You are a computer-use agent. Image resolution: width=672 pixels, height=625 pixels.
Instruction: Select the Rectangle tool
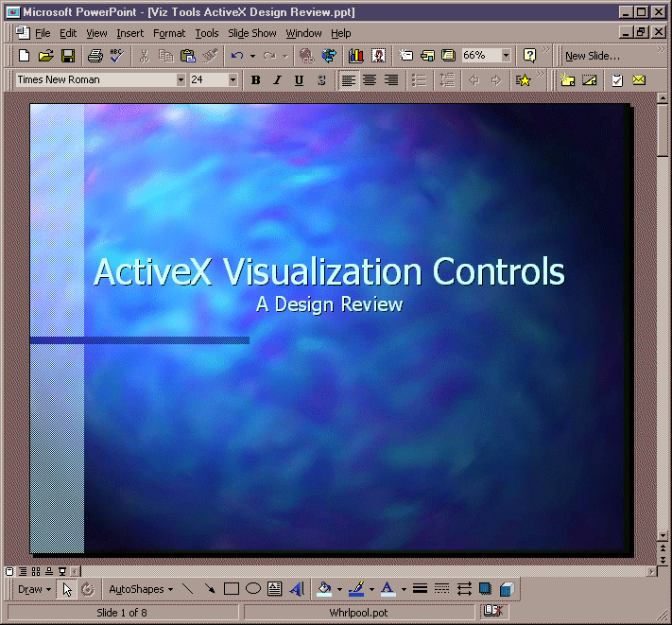tap(232, 588)
